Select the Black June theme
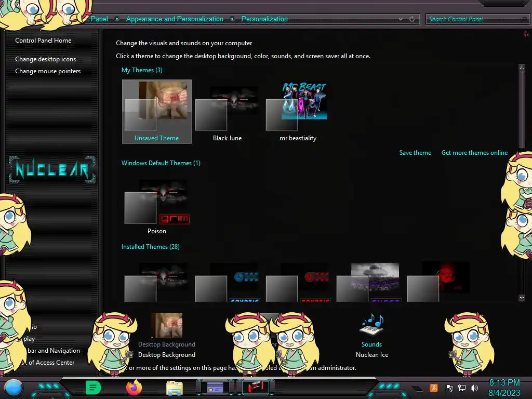532x399 pixels. click(x=228, y=112)
